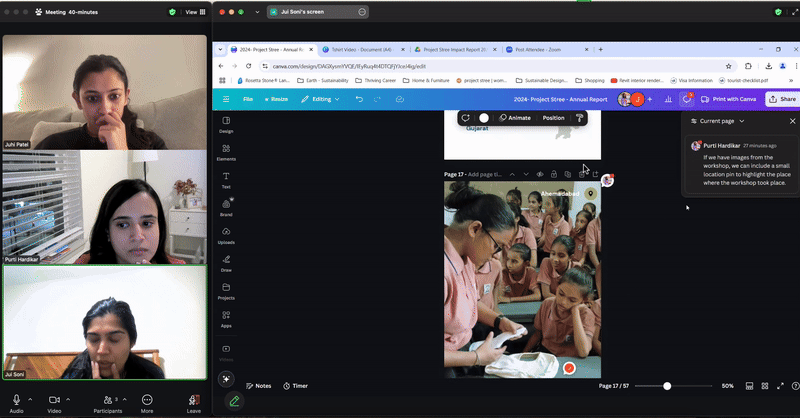Toggle the Zoom Video camera button
Screen dimensions: 800x418
54,403
